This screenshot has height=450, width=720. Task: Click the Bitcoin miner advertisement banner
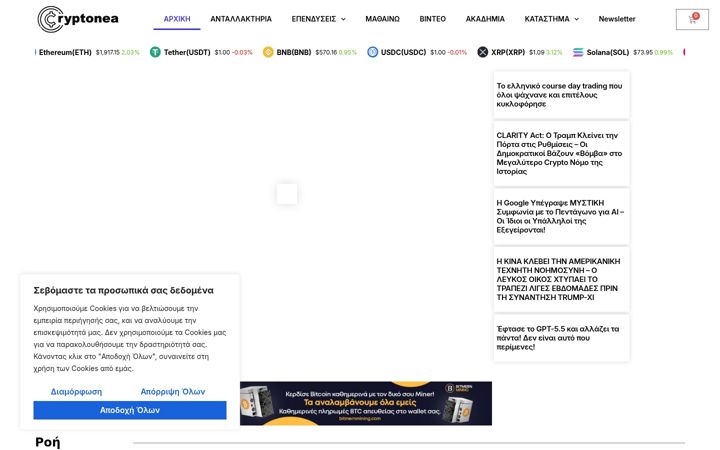click(x=366, y=403)
